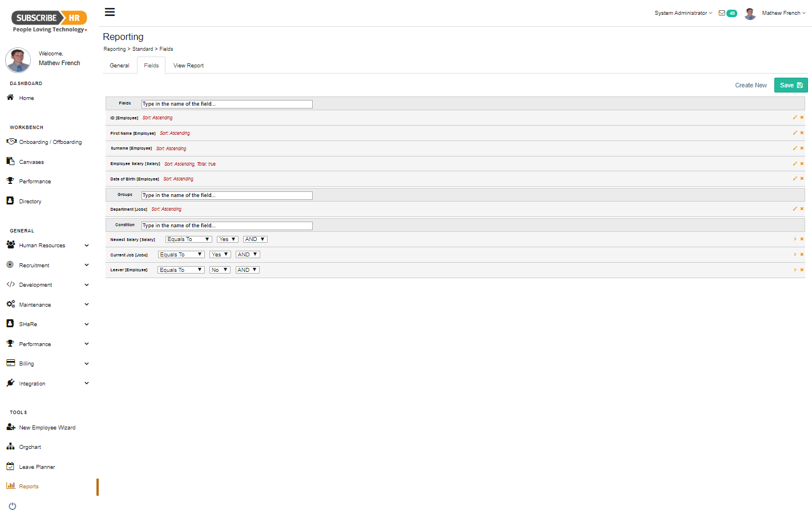The image size is (812, 514).
Task: Open the mail notifications envelope icon
Action: [x=722, y=13]
